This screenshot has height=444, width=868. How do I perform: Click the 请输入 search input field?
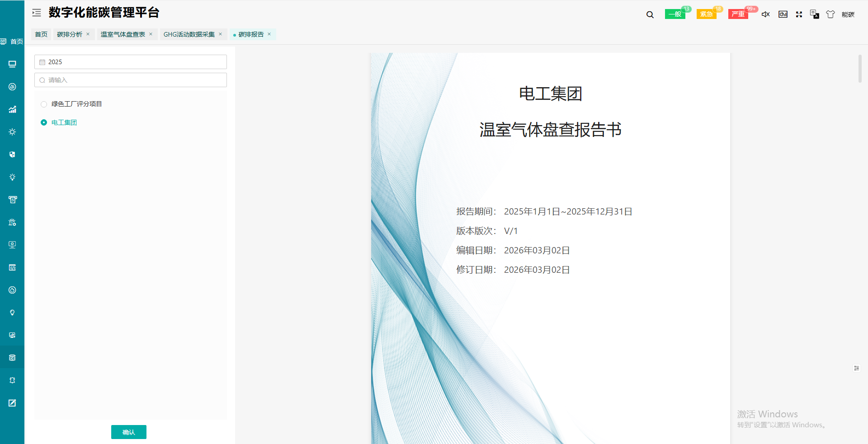click(131, 80)
